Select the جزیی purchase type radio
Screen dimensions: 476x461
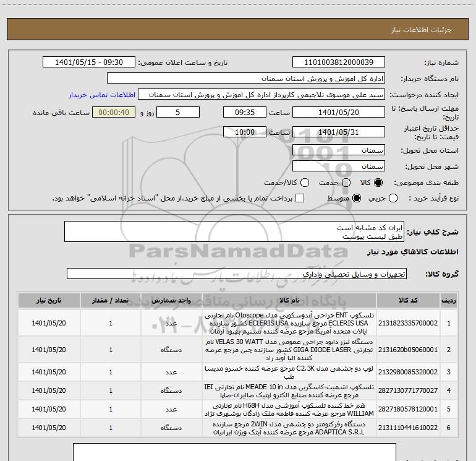pyautogui.click(x=393, y=199)
